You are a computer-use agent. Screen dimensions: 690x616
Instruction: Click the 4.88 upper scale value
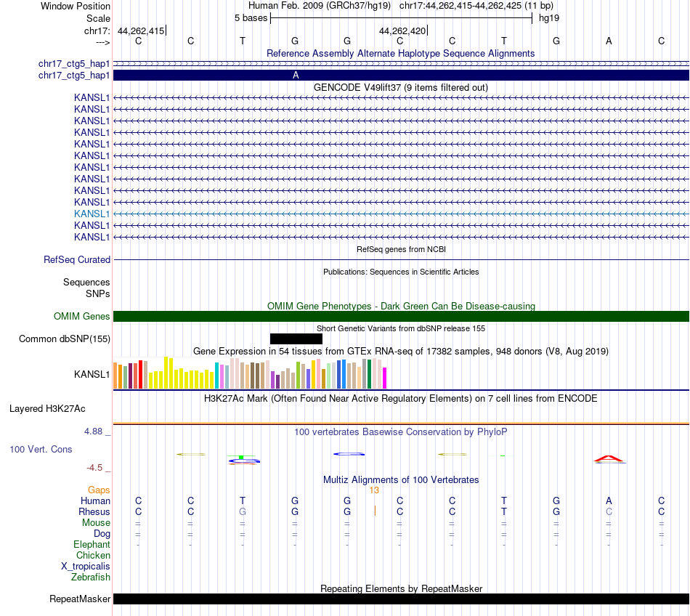pyautogui.click(x=93, y=431)
